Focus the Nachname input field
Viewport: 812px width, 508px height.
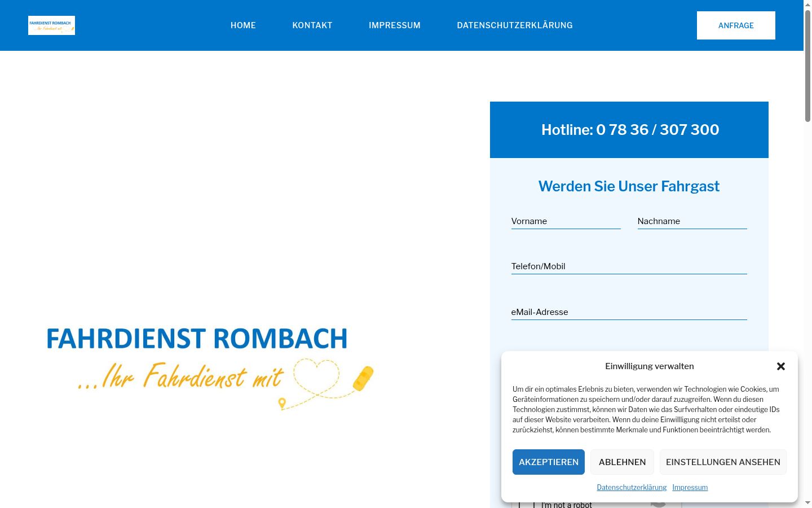692,221
